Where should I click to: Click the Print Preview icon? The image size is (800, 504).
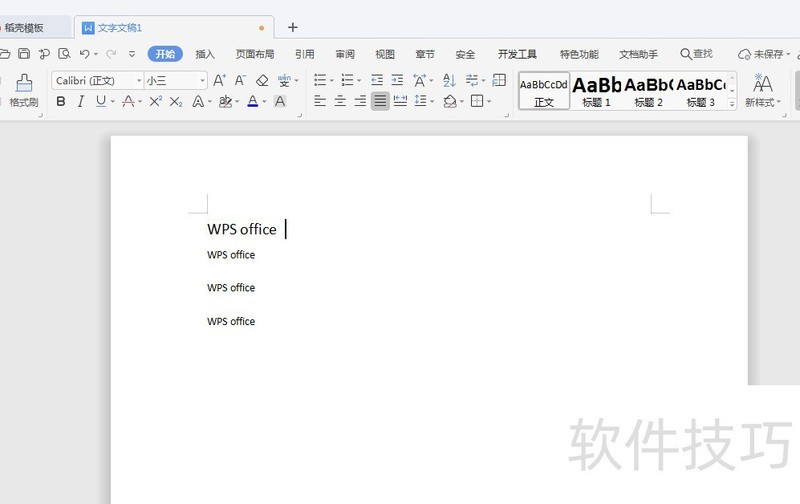point(64,54)
